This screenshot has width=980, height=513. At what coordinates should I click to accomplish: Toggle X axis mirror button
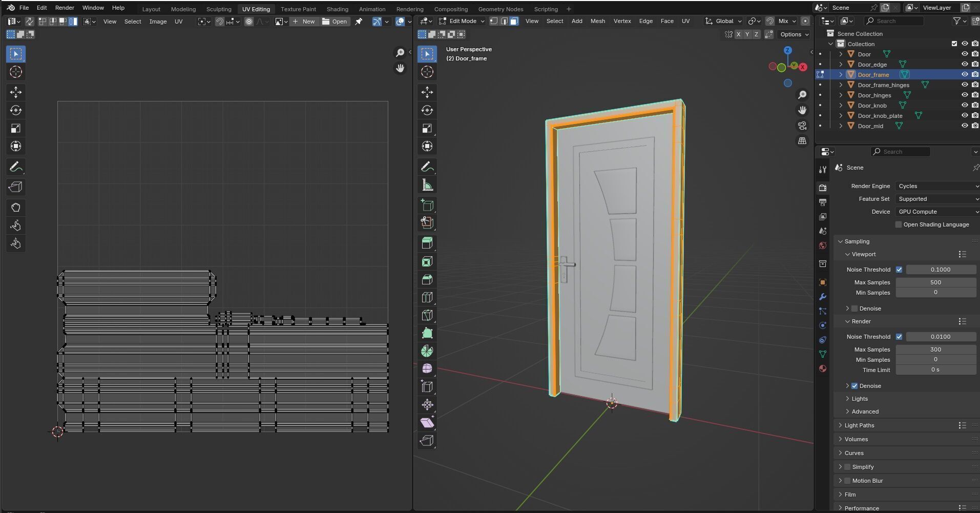[738, 34]
